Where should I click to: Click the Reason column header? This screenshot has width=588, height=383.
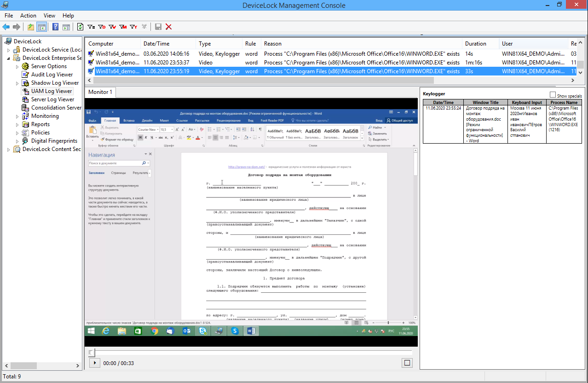362,44
